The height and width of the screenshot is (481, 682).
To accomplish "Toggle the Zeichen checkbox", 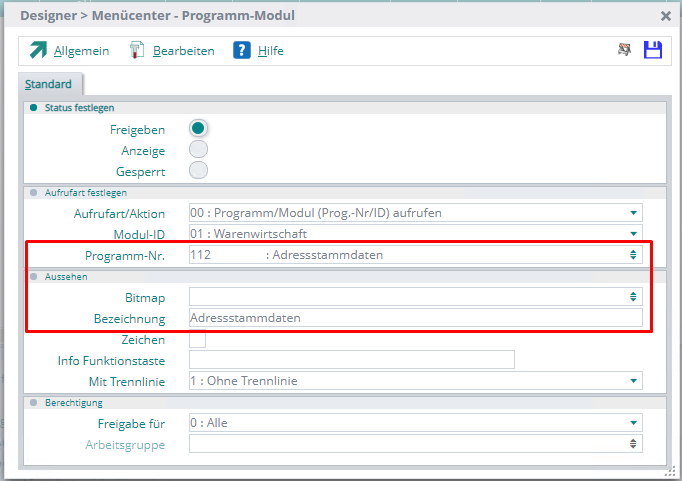I will coord(197,340).
